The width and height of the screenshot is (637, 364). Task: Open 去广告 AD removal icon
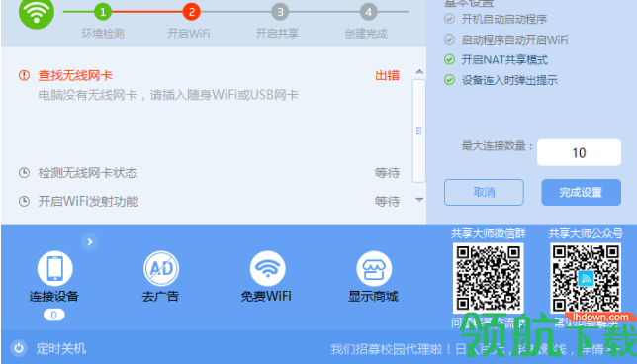(161, 268)
